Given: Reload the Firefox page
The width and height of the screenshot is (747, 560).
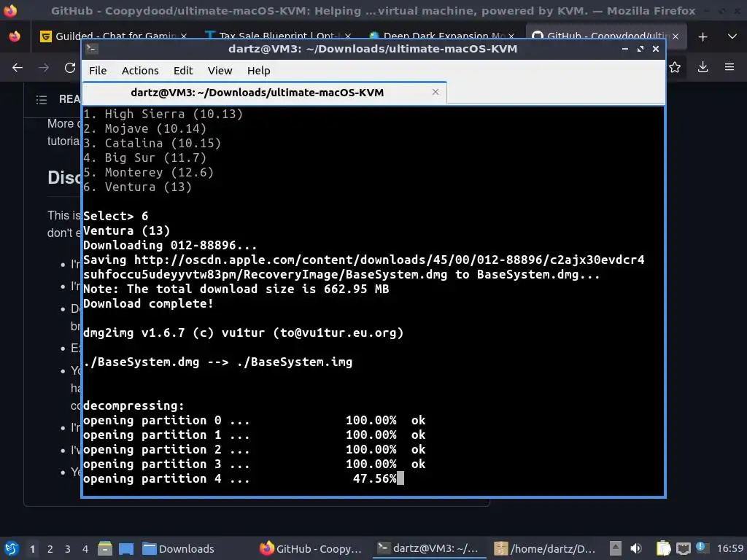Looking at the screenshot, I should (70, 68).
